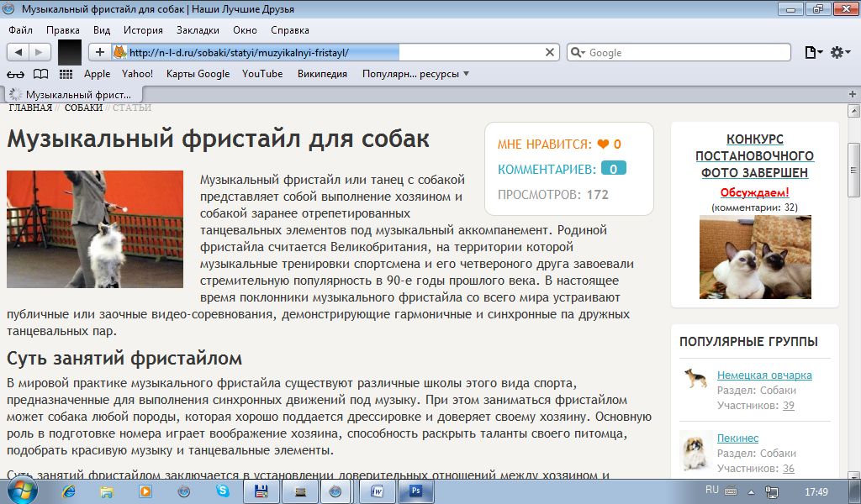Open Skype from the taskbar
The height and width of the screenshot is (504, 861).
pyautogui.click(x=222, y=491)
